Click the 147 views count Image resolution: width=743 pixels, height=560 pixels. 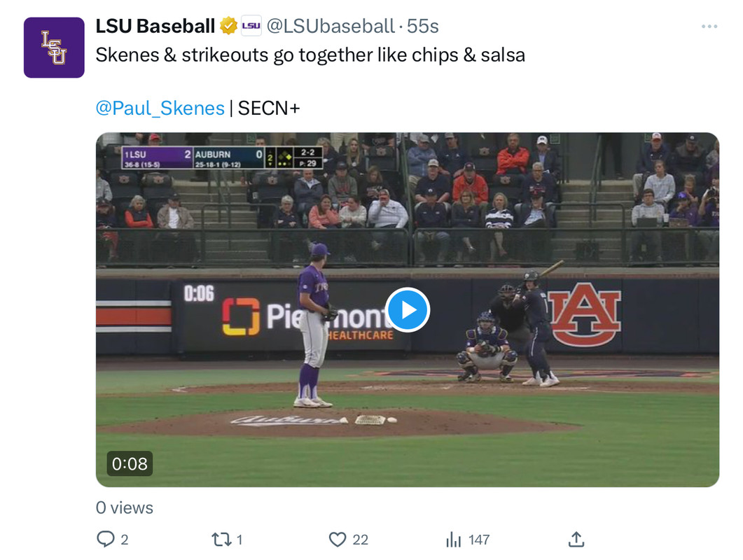(x=478, y=540)
